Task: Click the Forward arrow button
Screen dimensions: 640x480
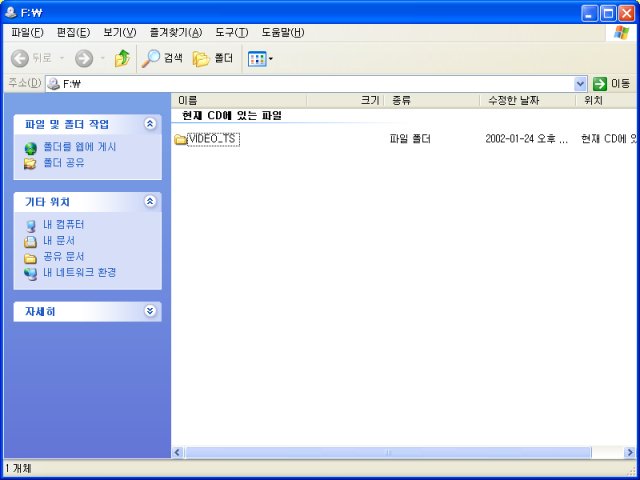Action: [x=84, y=58]
